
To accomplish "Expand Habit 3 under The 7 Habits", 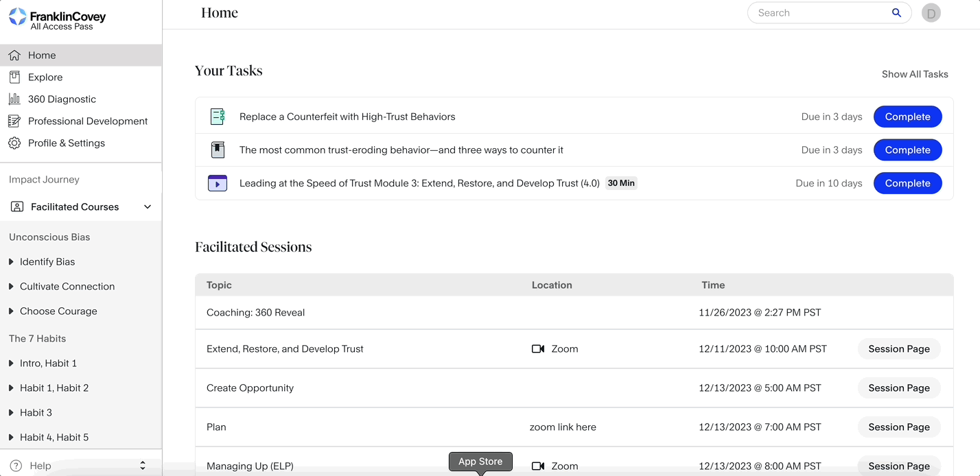I will pyautogui.click(x=11, y=412).
